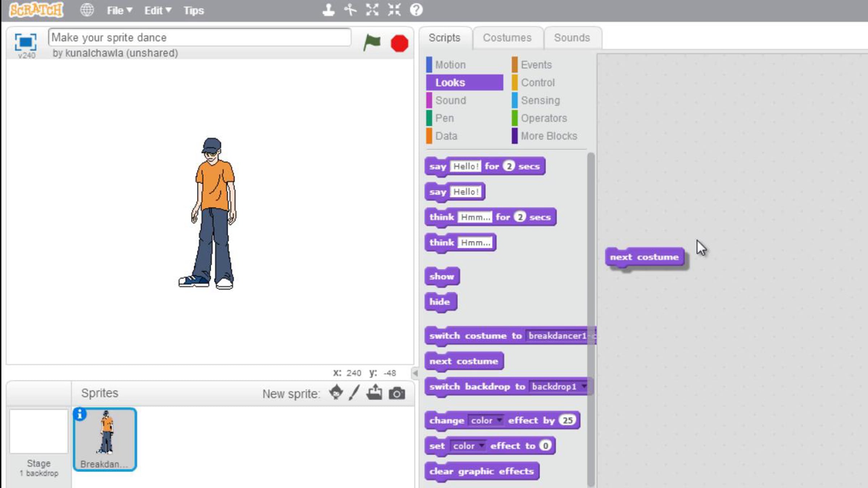Image resolution: width=868 pixels, height=488 pixels.
Task: Click the red stop sign button
Action: 399,43
